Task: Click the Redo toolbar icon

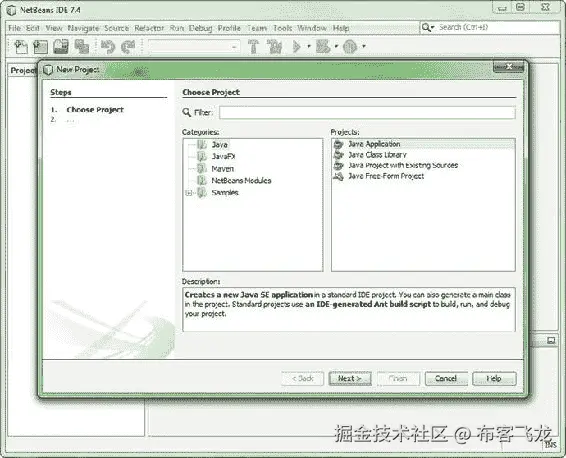Action: [128, 47]
